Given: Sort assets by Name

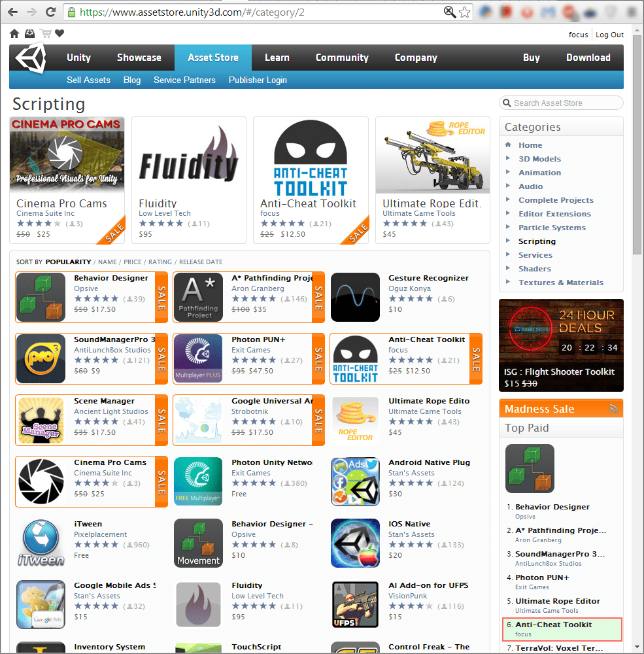Looking at the screenshot, I should 107,262.
